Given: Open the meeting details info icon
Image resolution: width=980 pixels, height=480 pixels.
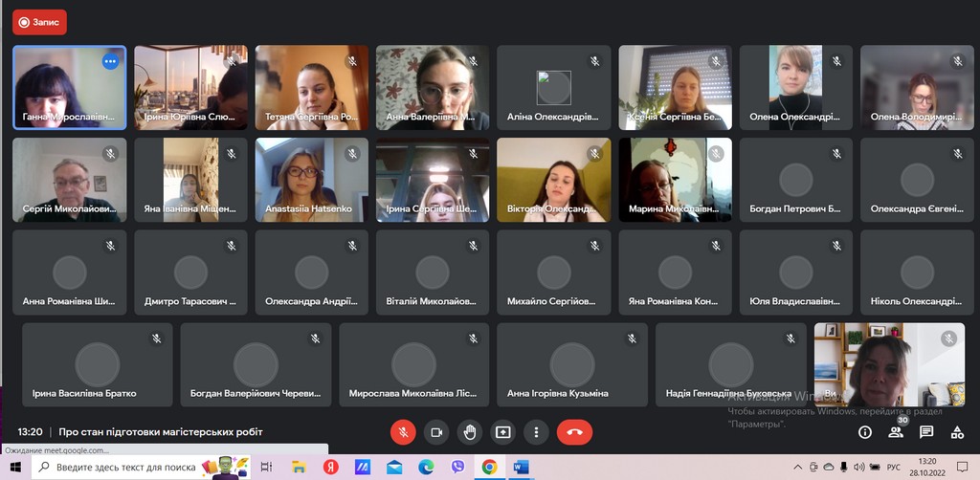Looking at the screenshot, I should coord(865,432).
